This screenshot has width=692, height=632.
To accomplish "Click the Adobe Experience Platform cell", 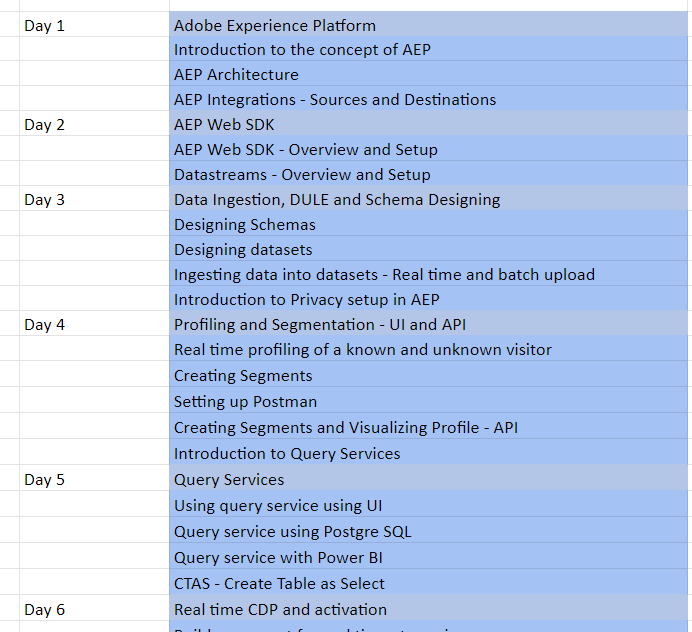I will (275, 25).
